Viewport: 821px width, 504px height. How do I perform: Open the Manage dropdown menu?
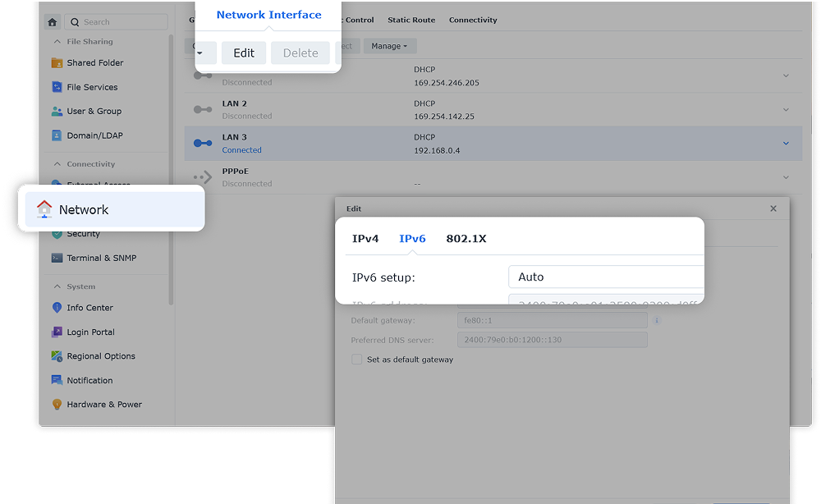coord(389,47)
